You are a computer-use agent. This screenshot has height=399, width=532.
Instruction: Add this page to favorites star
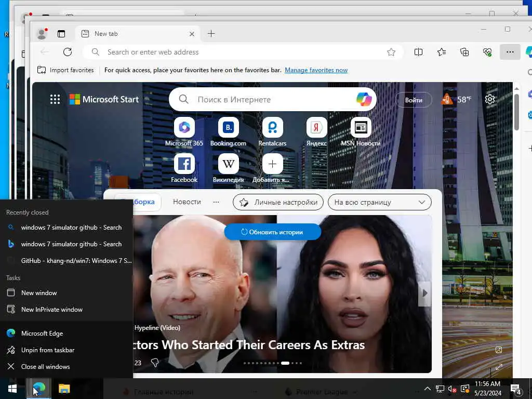391,52
